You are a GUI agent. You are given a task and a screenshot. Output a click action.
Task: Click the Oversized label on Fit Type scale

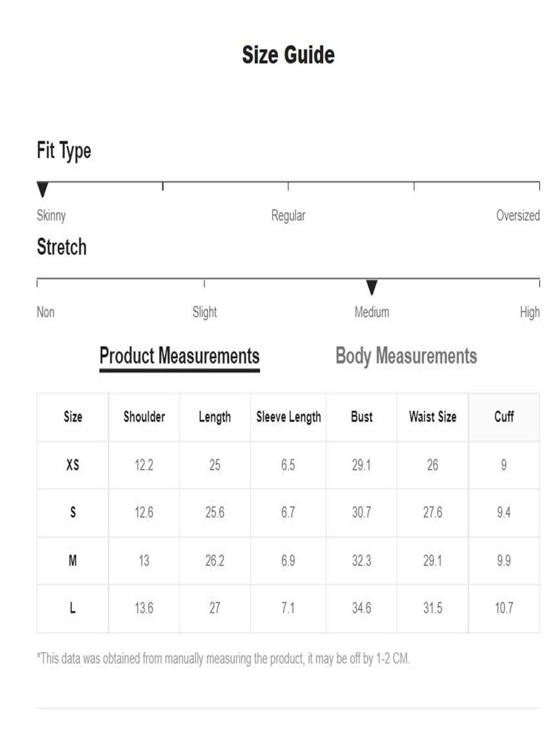(x=518, y=216)
